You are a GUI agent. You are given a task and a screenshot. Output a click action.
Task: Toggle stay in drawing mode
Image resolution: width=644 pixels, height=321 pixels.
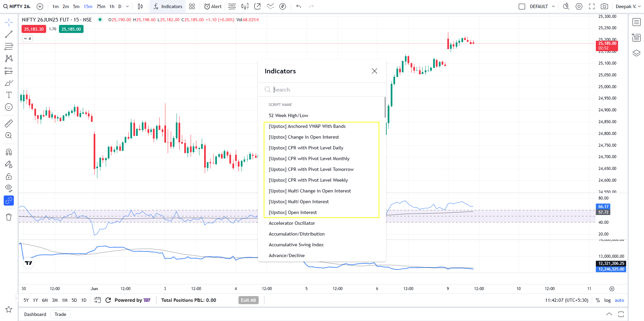click(x=9, y=164)
